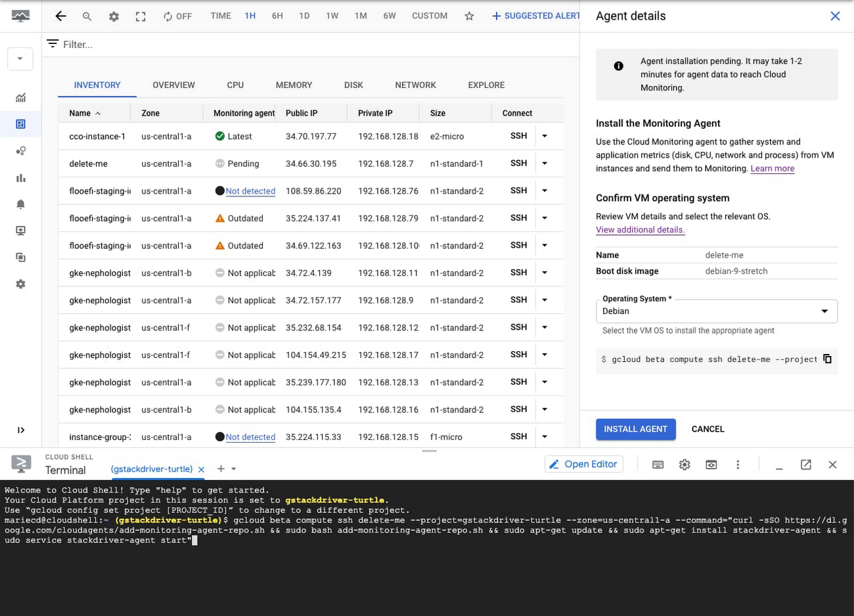Open Editor in Cloud Shell
This screenshot has height=616, width=854.
(583, 464)
